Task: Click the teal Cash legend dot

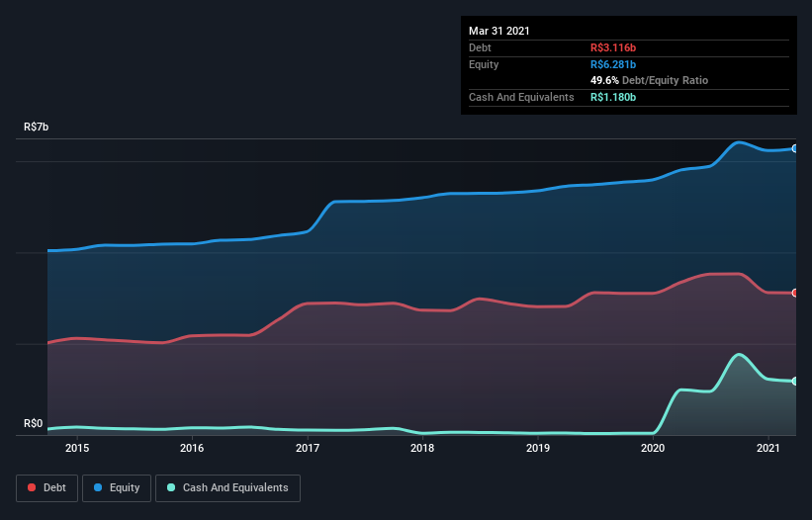Action: click(x=171, y=487)
